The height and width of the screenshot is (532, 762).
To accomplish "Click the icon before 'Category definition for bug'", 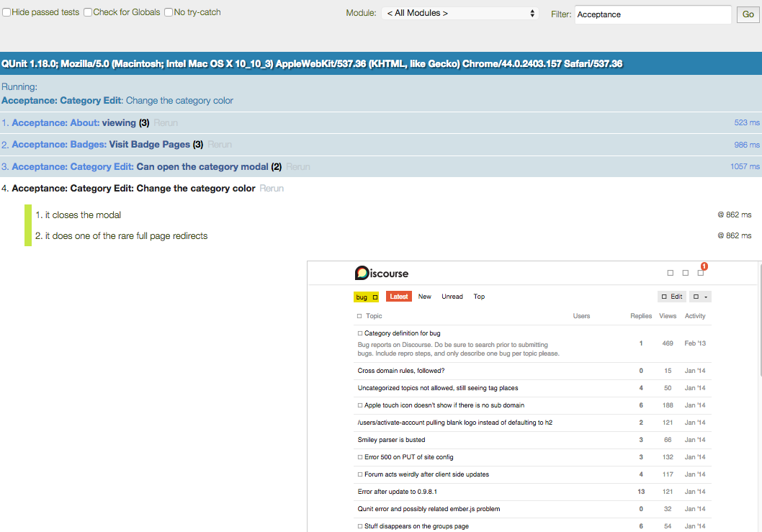I will (360, 333).
